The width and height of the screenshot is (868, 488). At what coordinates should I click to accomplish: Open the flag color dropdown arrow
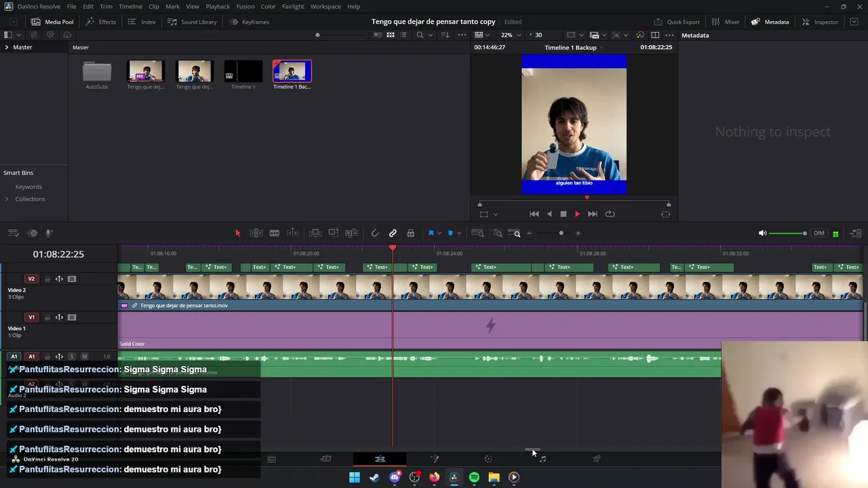[x=439, y=233]
